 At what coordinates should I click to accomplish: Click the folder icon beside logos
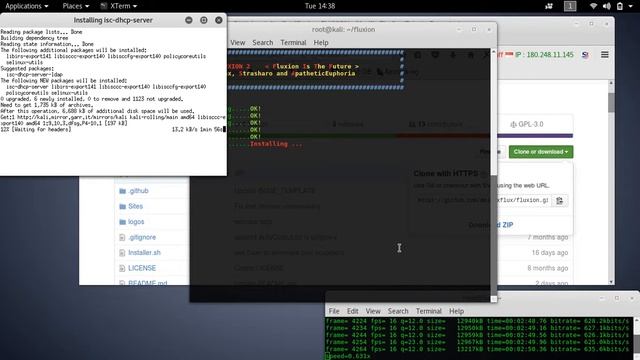pyautogui.click(x=122, y=222)
